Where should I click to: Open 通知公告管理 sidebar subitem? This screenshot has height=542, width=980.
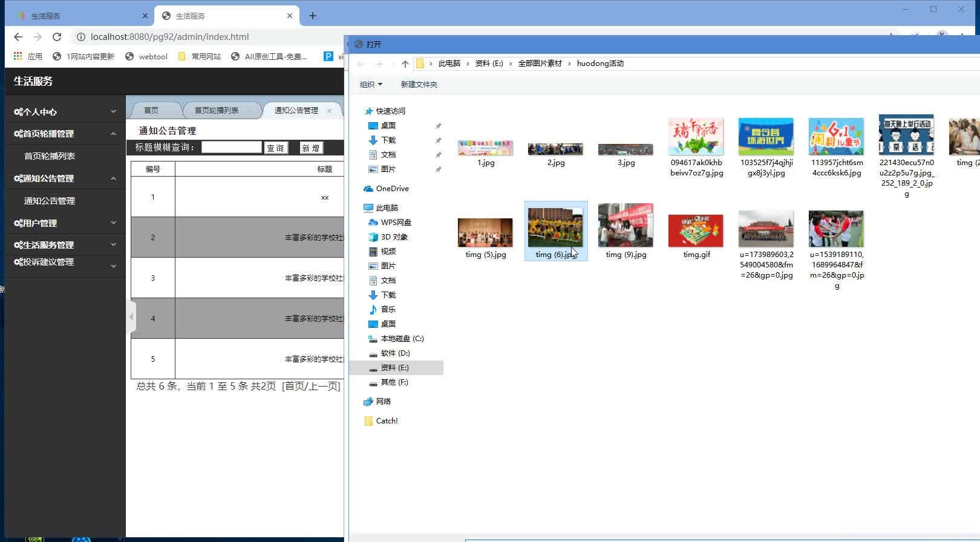pos(50,201)
